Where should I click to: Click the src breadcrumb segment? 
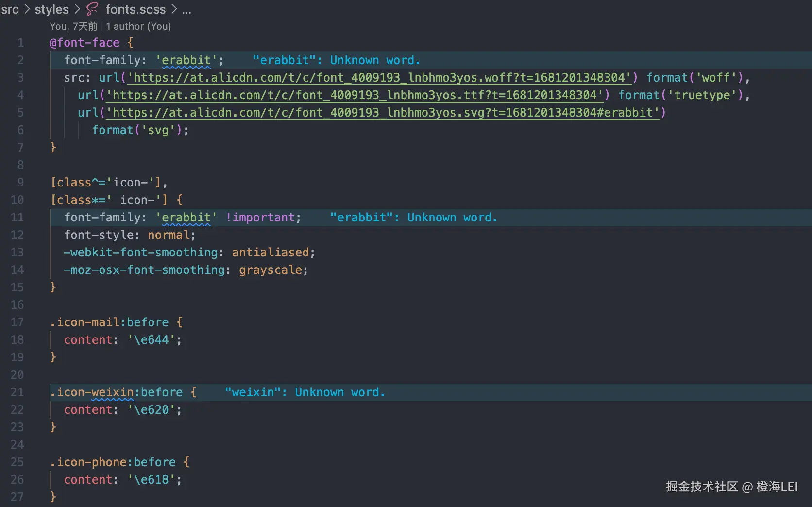(x=10, y=9)
